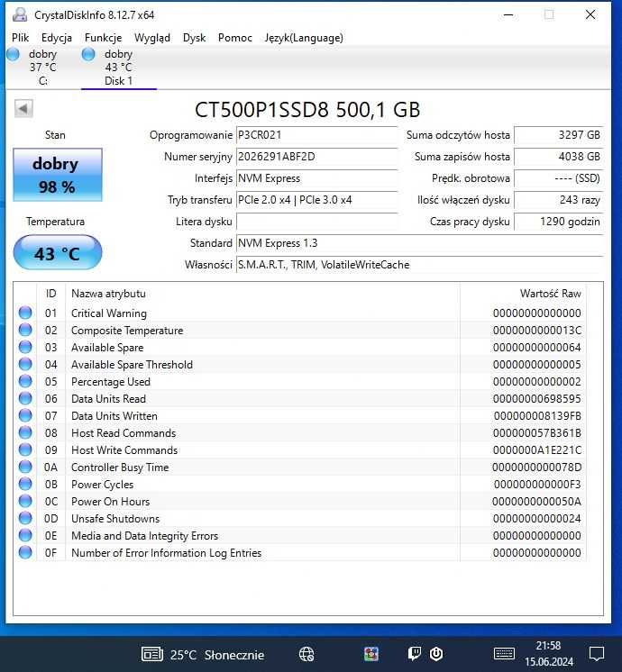The width and height of the screenshot is (622, 672).
Task: Click the status dot of Host Write Commands
Action: [x=25, y=450]
